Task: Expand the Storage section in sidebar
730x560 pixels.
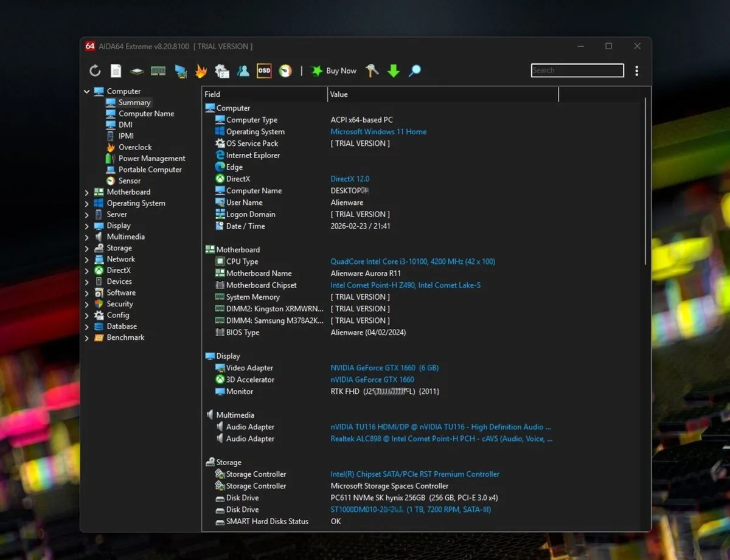Action: 88,247
